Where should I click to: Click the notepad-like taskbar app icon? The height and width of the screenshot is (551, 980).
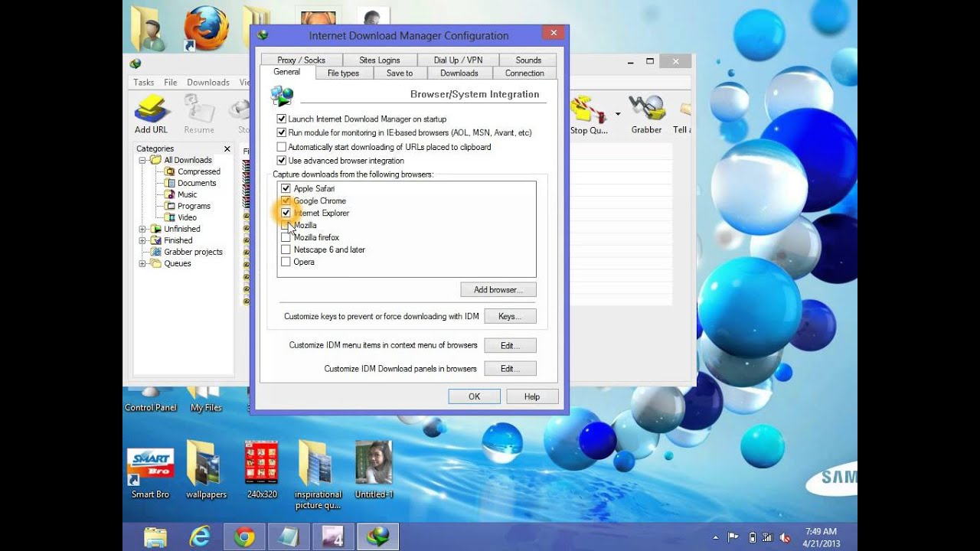(289, 537)
